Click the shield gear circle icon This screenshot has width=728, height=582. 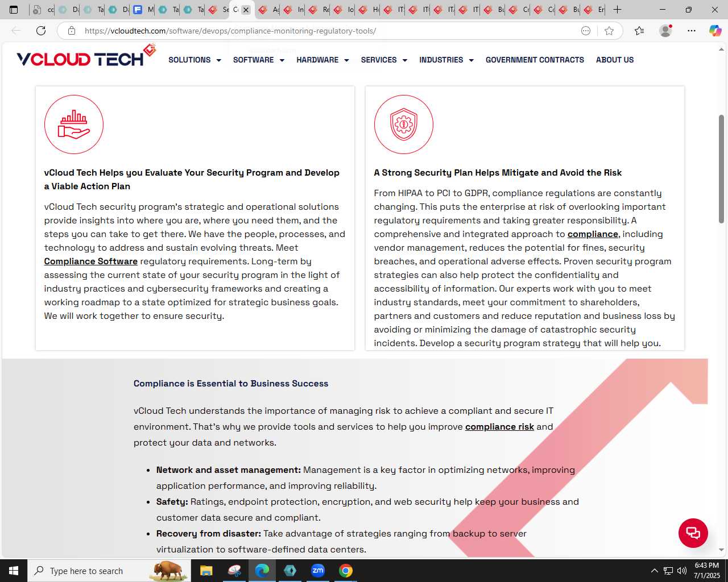(404, 124)
